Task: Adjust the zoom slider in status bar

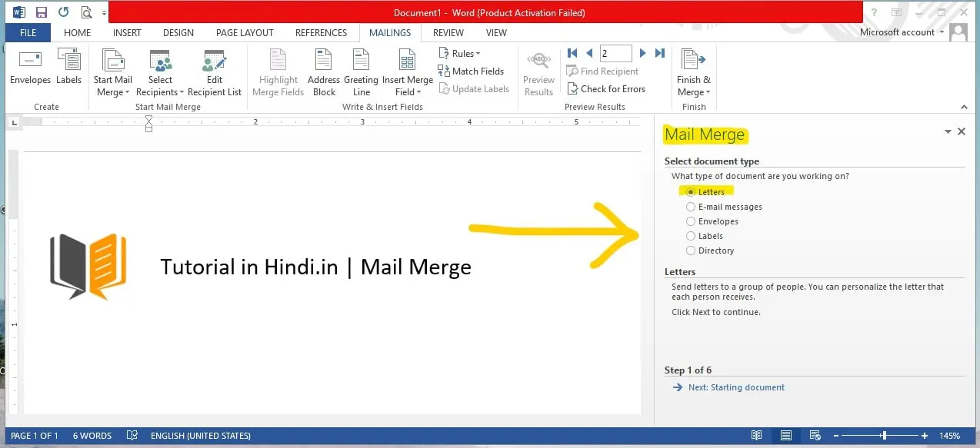Action: (884, 436)
